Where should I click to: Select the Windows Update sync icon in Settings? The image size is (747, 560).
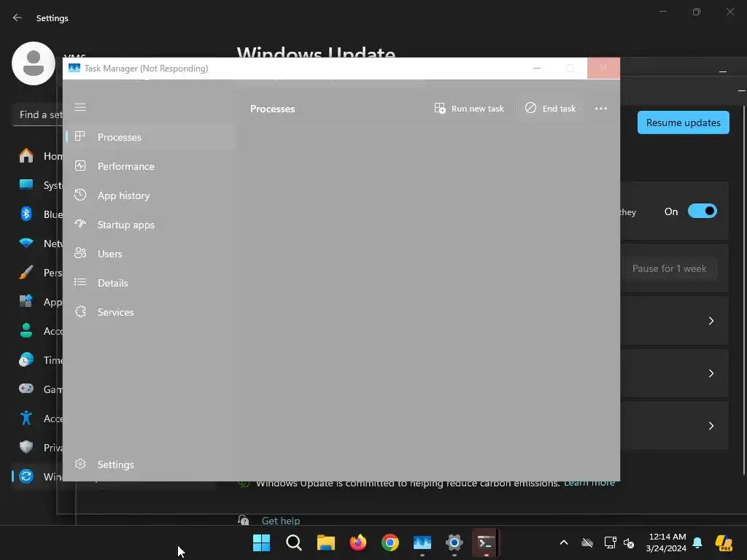26,476
